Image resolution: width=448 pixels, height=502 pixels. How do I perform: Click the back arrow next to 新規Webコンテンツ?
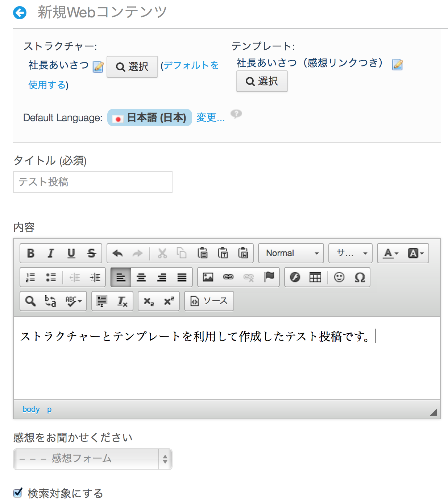(x=20, y=13)
